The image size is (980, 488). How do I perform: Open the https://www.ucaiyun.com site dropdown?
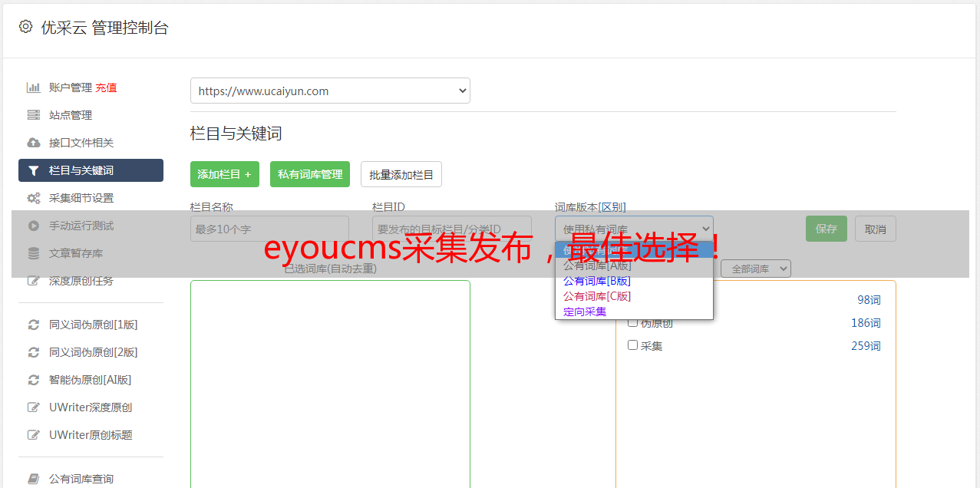click(330, 91)
